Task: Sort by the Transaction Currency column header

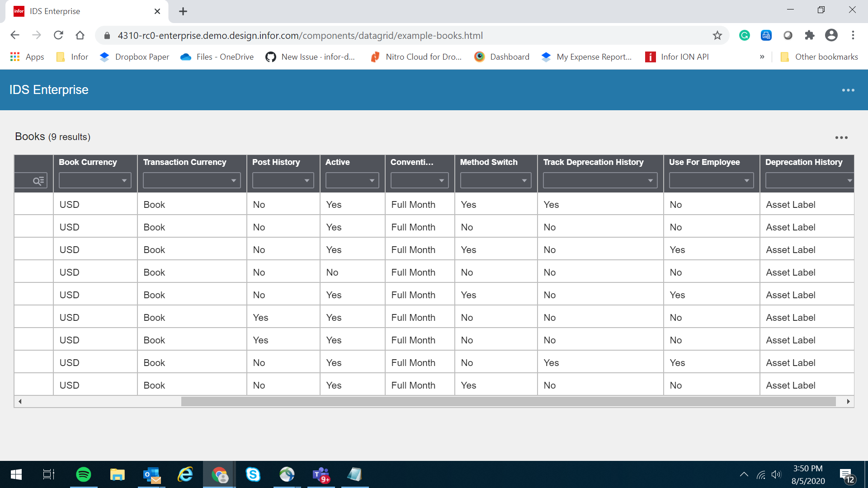Action: (185, 162)
